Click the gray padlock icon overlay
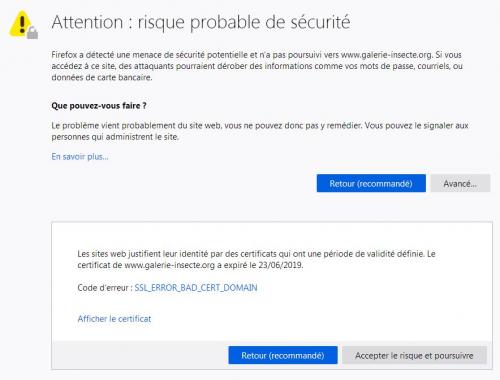The image size is (500, 380). pos(32,33)
